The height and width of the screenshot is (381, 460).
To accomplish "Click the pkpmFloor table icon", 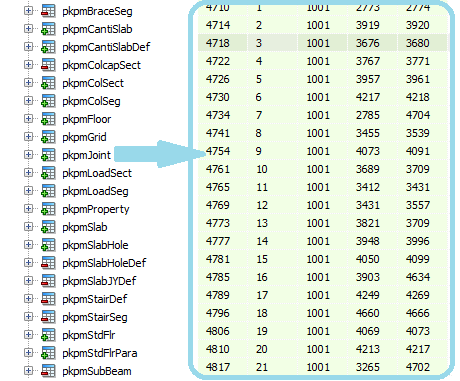I will pos(48,119).
